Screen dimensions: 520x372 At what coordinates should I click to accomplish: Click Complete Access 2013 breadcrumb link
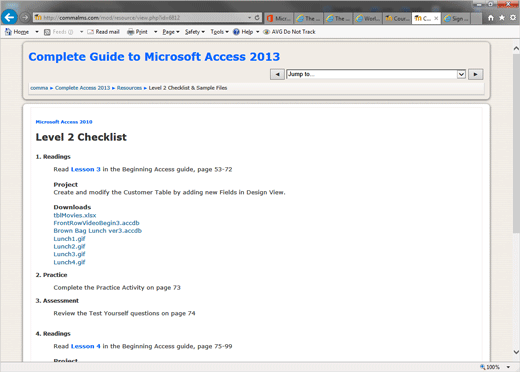click(x=82, y=88)
